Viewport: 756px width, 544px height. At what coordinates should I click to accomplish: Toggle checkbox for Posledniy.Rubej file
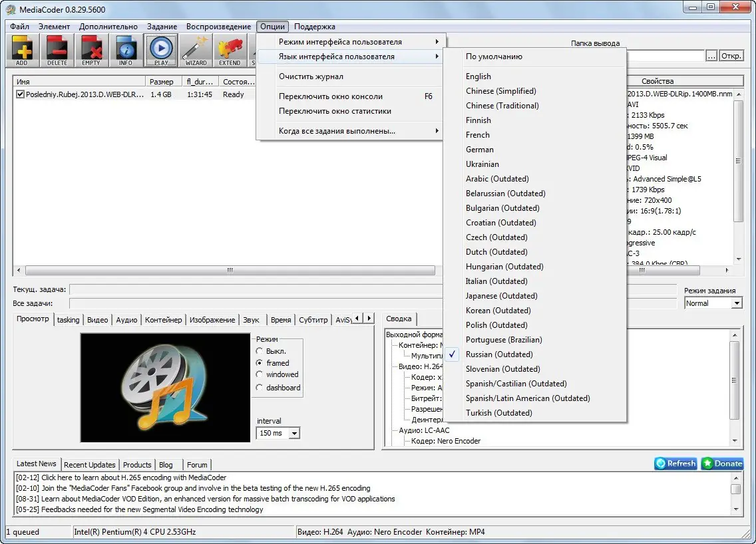click(x=20, y=94)
